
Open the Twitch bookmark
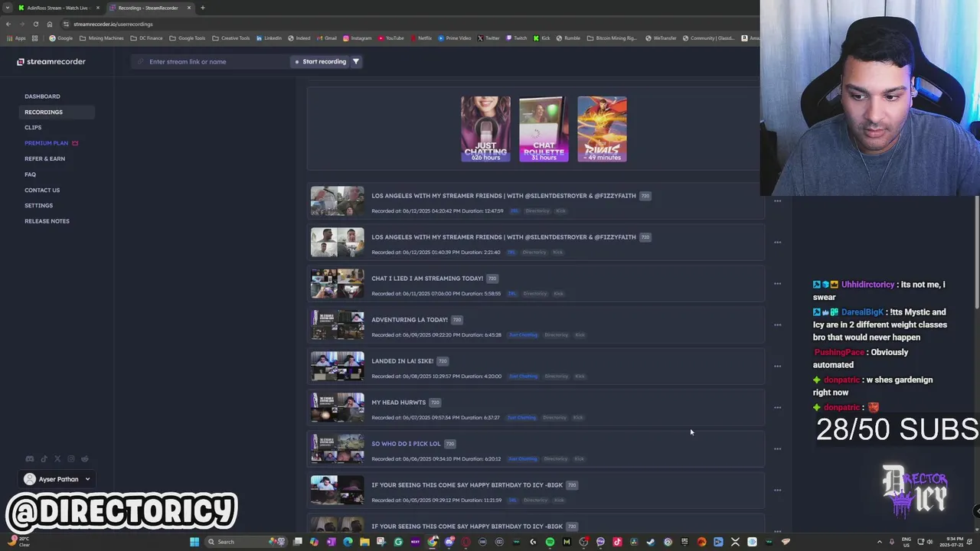point(517,38)
